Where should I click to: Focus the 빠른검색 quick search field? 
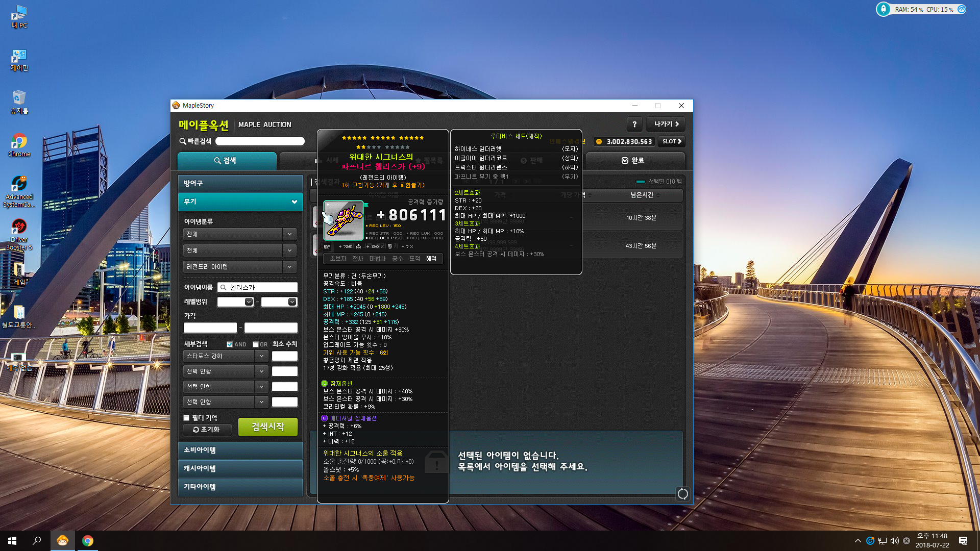[x=260, y=141]
